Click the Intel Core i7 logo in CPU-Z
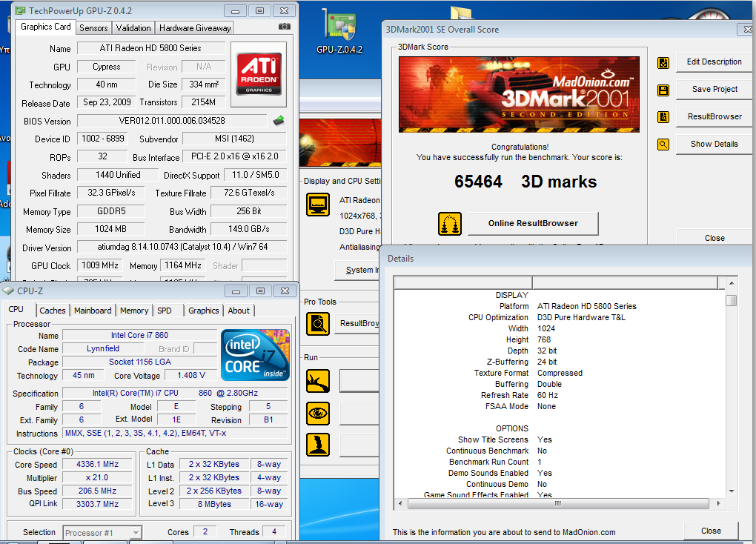756x544 pixels. coord(255,355)
